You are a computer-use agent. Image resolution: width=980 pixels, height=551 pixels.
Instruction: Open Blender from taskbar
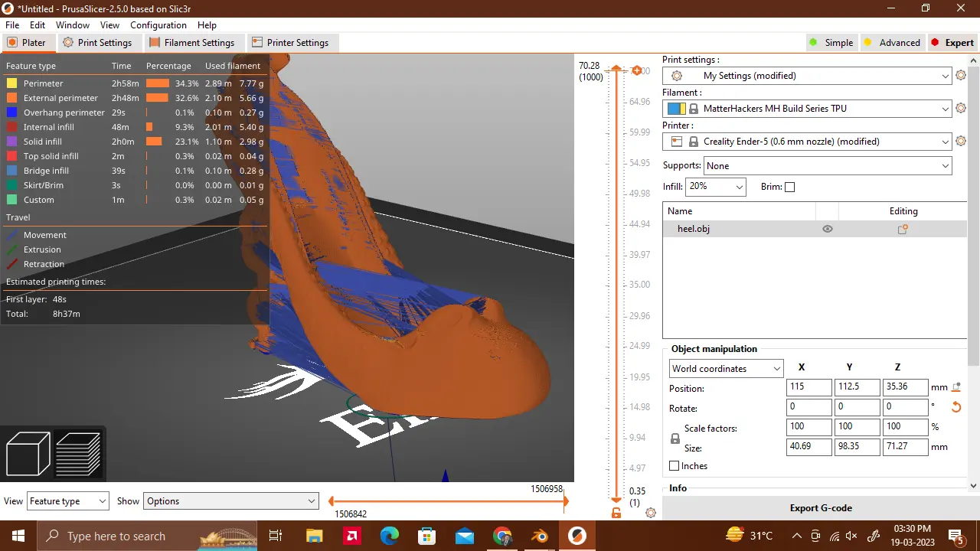[540, 536]
